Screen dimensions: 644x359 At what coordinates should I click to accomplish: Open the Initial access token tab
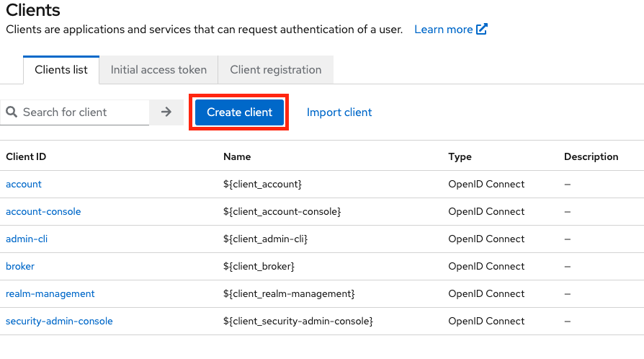click(158, 70)
